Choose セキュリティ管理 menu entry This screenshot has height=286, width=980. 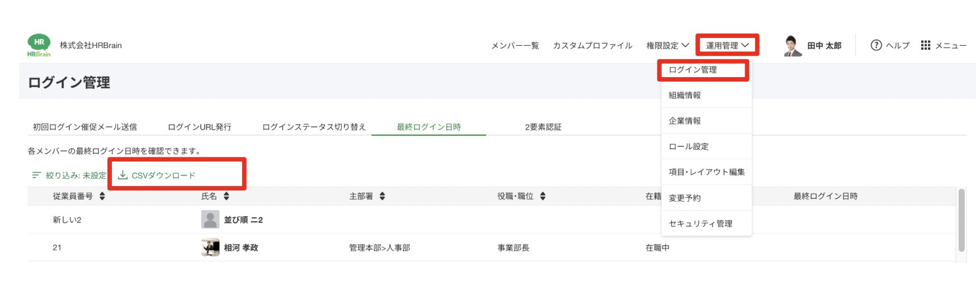[x=700, y=223]
